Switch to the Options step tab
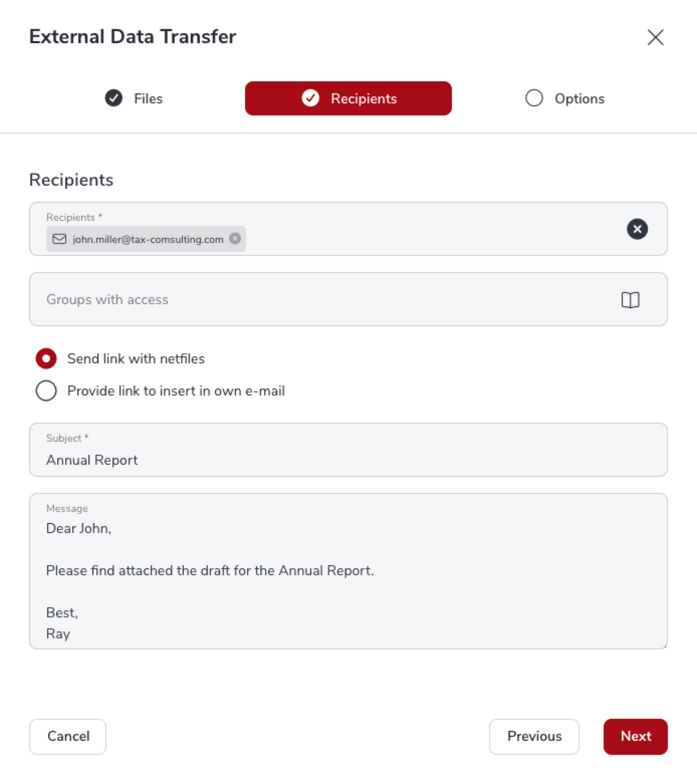Viewport: 697px width, 784px height. click(x=579, y=98)
